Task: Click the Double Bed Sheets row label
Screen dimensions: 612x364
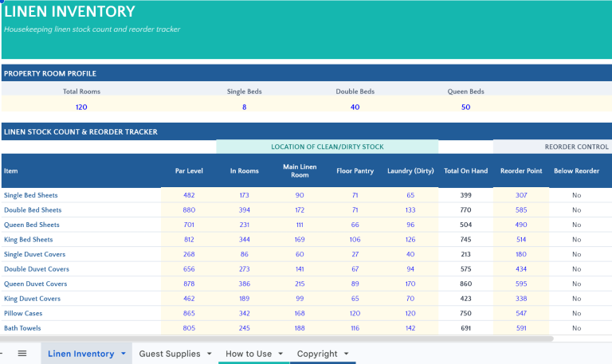Action: (x=33, y=210)
